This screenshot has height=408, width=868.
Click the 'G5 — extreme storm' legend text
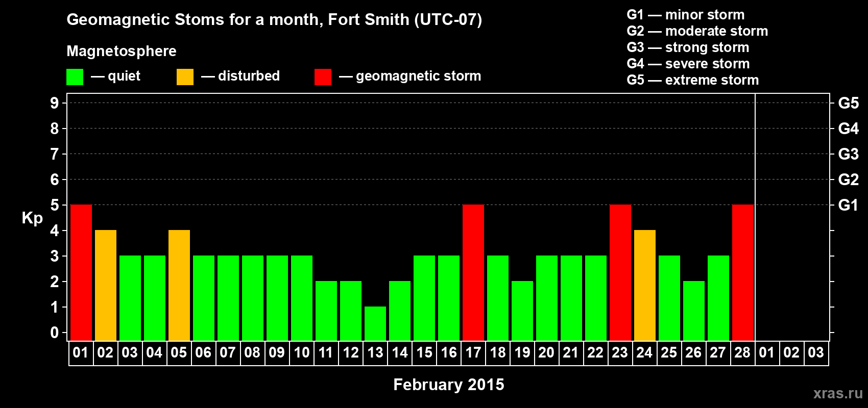coord(693,80)
